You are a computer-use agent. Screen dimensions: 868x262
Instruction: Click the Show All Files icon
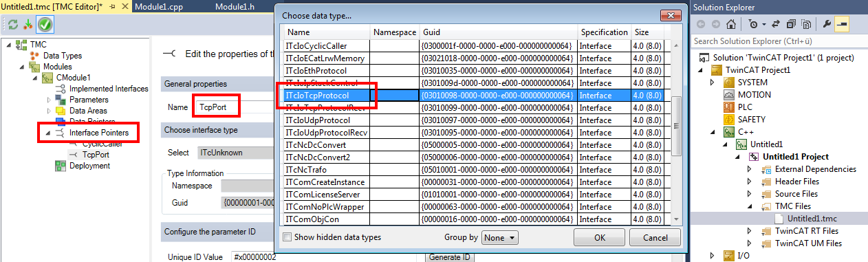(x=805, y=24)
